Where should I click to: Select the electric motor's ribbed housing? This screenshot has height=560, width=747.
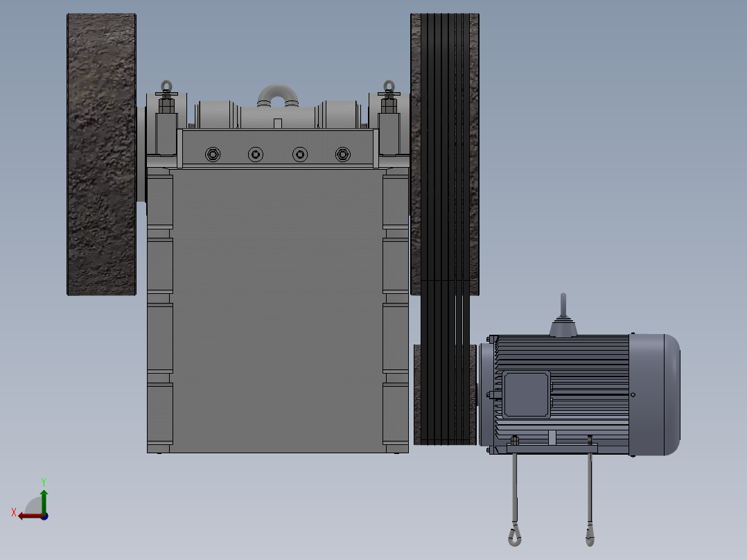pyautogui.click(x=562, y=394)
